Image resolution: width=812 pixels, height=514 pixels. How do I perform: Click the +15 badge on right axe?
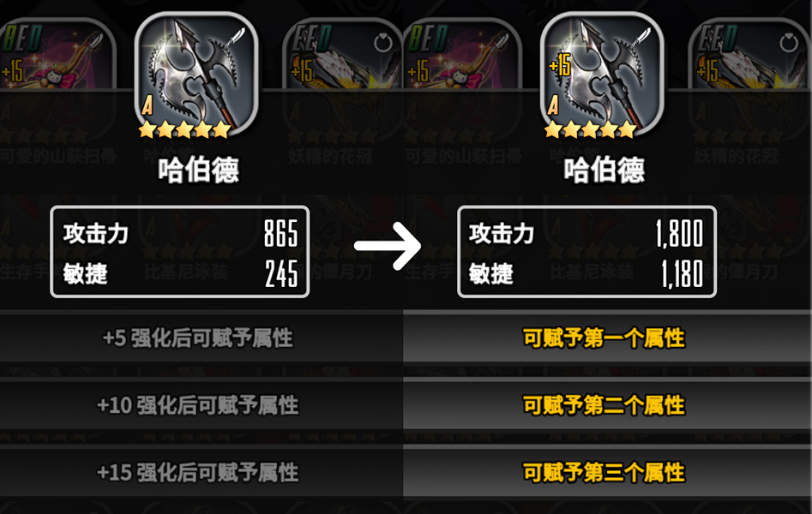pos(559,65)
